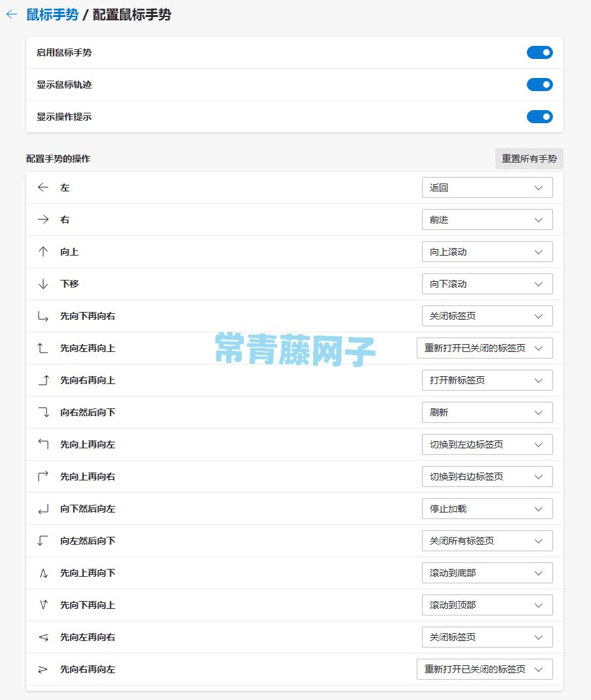591x700 pixels.
Task: Click the 先向下再向右 gesture icon
Action: point(43,316)
